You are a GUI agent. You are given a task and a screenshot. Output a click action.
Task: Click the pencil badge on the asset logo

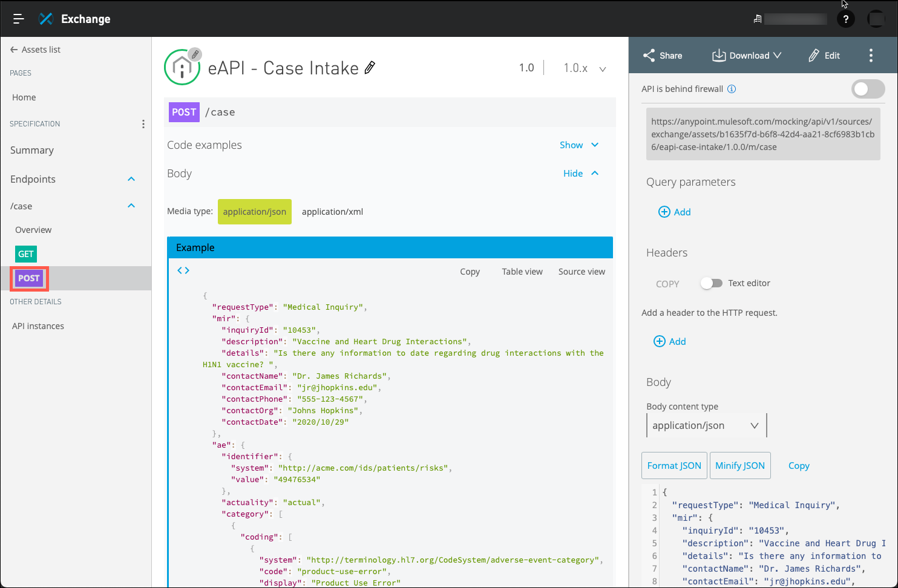pos(195,54)
